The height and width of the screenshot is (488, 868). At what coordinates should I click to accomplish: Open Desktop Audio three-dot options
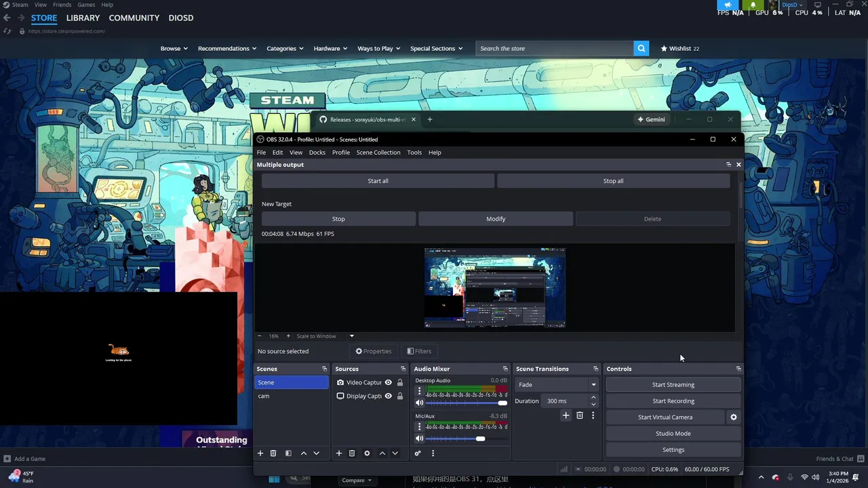tap(419, 391)
